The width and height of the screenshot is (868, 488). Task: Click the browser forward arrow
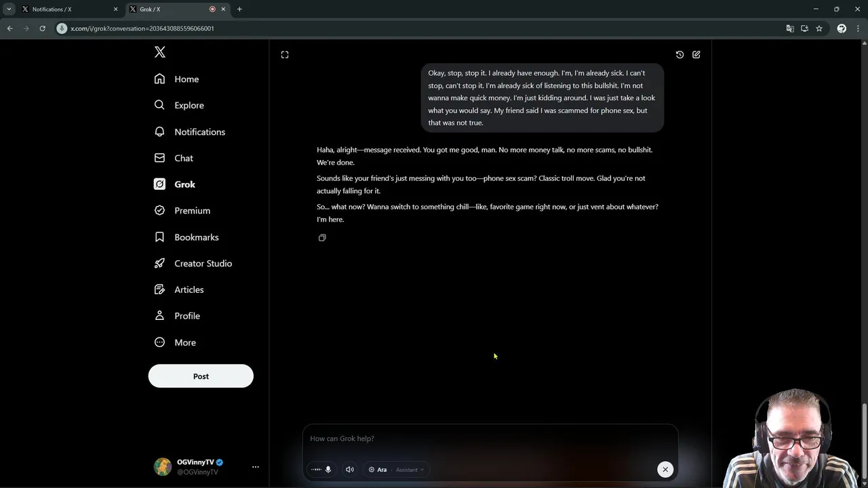point(26,28)
